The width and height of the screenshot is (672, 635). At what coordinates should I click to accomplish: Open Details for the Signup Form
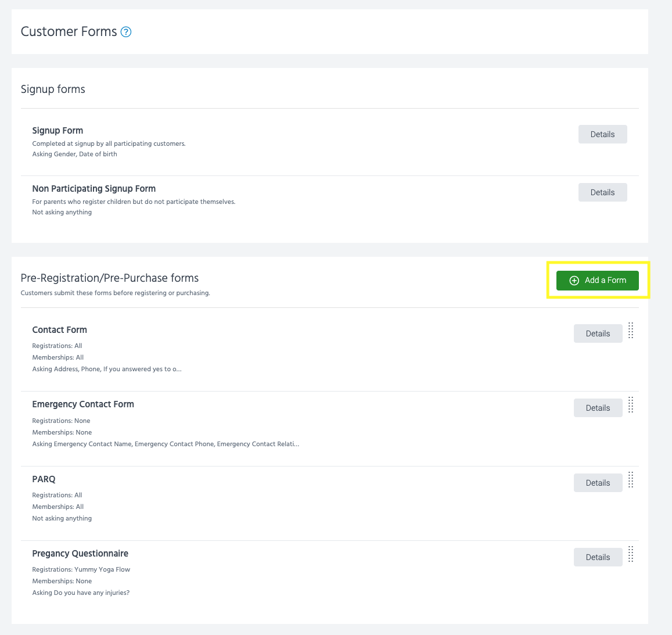pyautogui.click(x=602, y=134)
